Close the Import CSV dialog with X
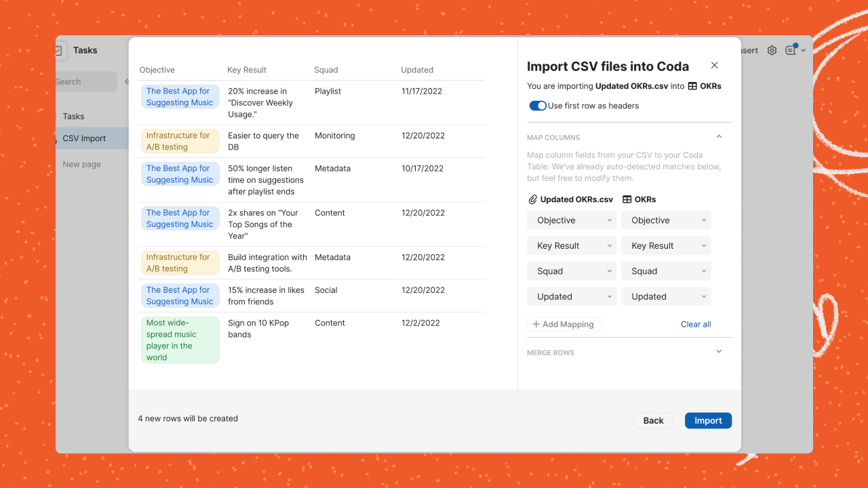This screenshot has height=488, width=868. tap(714, 65)
